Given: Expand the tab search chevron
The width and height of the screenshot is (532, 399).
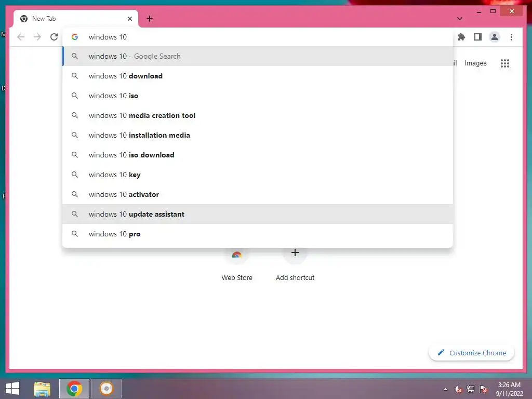Looking at the screenshot, I should click(459, 19).
